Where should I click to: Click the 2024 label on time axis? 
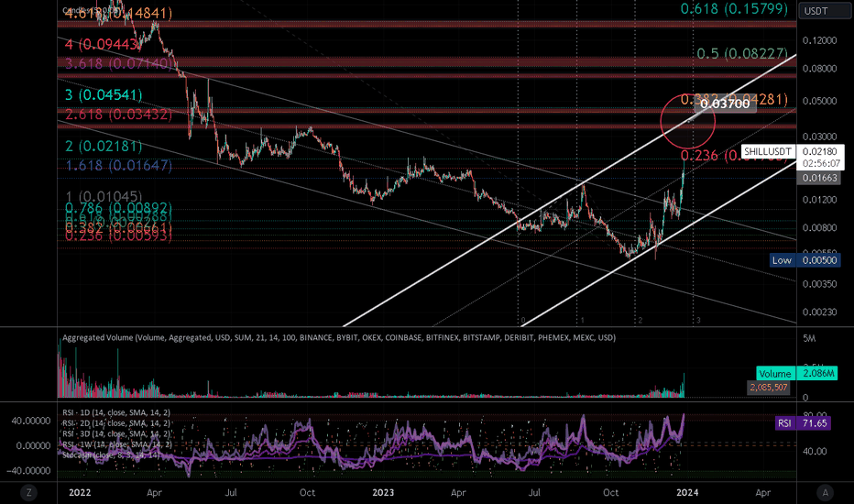pos(687,493)
